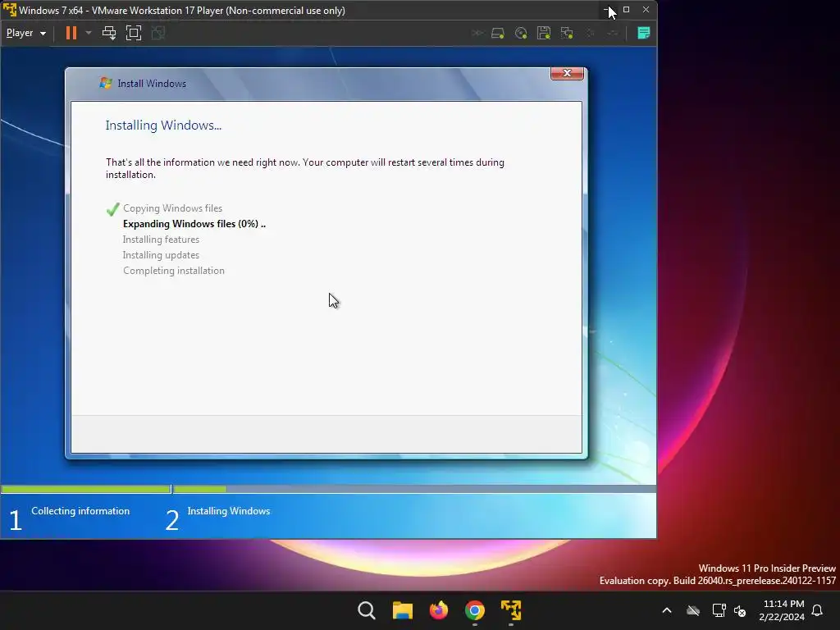Click the muted volume tray icon
The height and width of the screenshot is (630, 840).
[x=741, y=610]
